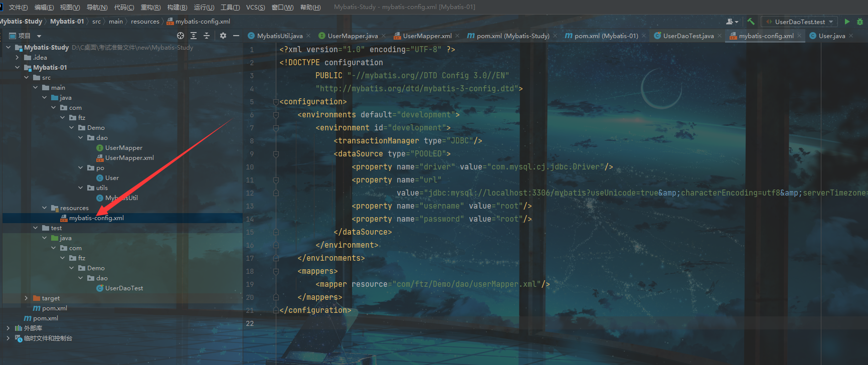Collapse the utils package
Viewport: 868px width, 365px height.
[80, 188]
